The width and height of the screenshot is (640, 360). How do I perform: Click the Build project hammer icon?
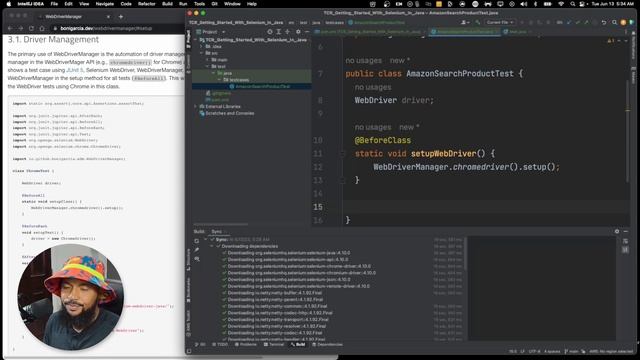(x=478, y=22)
